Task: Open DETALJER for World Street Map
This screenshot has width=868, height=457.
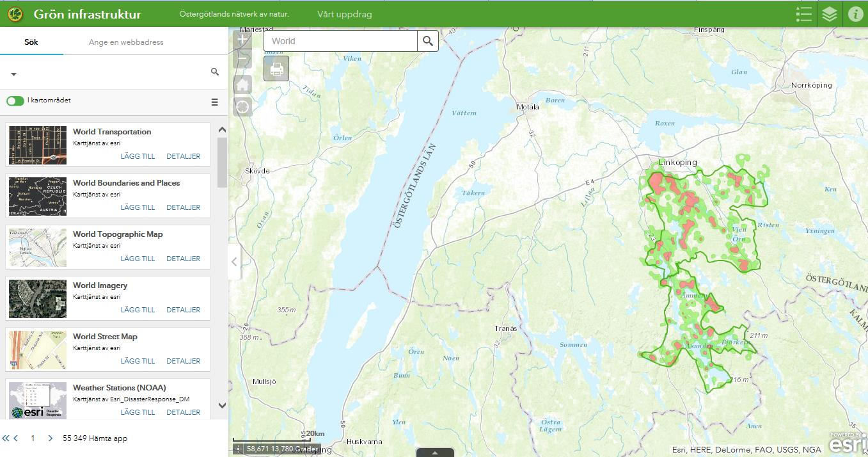Action: tap(183, 361)
